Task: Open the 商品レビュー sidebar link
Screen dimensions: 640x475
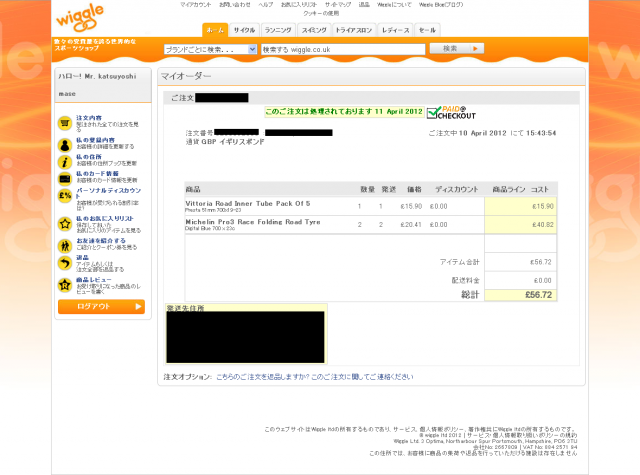Action: click(x=94, y=280)
